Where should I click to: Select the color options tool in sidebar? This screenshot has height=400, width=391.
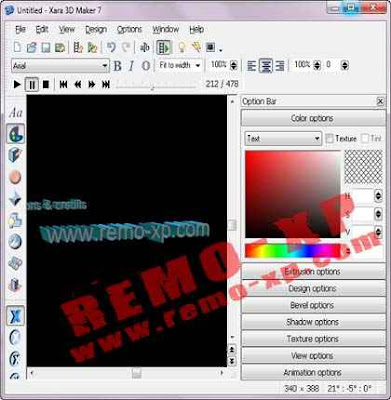pos(15,134)
